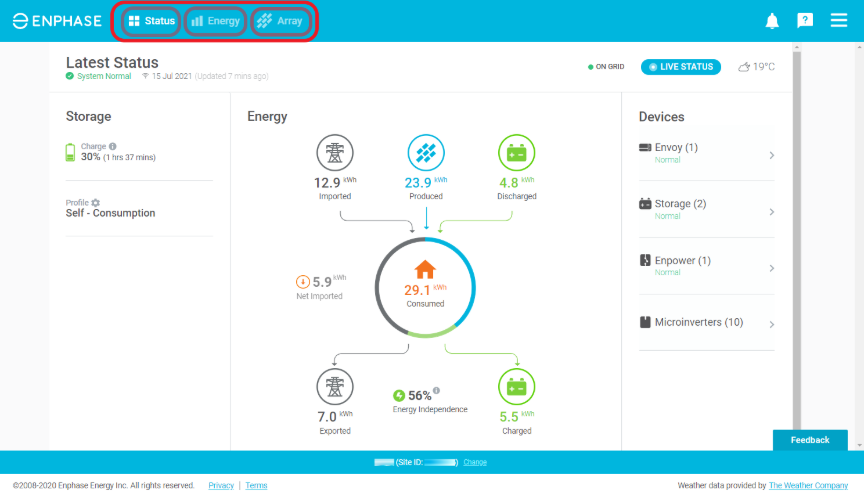The height and width of the screenshot is (498, 864).
Task: Click the Microinverters device icon
Action: (645, 322)
